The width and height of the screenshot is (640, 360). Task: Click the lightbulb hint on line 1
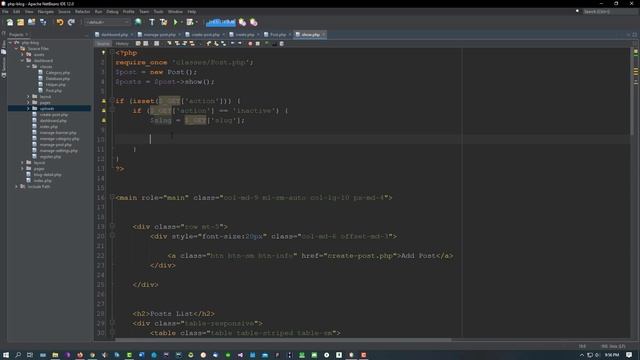pyautogui.click(x=104, y=53)
